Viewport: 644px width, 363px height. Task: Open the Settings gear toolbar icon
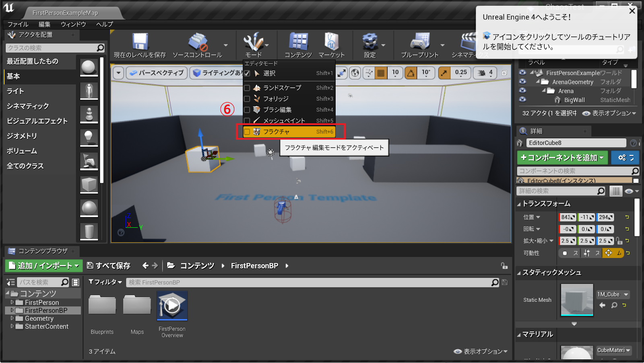click(370, 42)
